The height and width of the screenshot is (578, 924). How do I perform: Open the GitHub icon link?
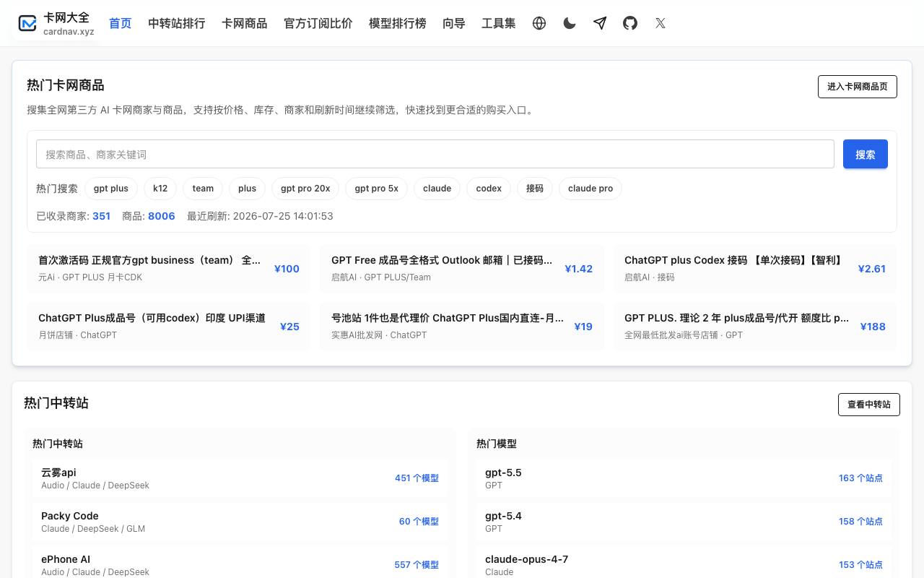tap(630, 23)
